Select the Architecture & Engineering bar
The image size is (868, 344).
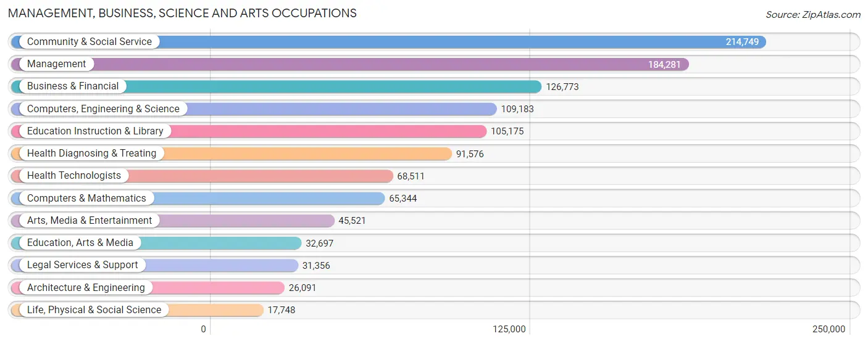[148, 288]
